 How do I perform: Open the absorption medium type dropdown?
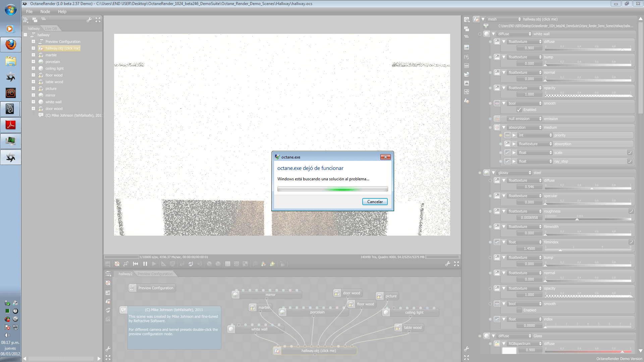525,127
